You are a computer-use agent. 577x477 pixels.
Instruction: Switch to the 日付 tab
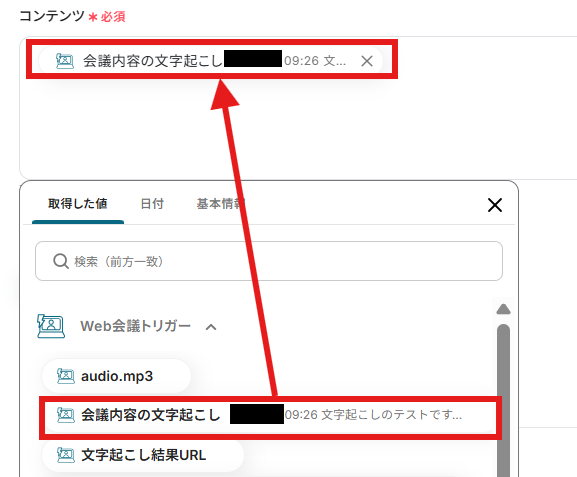pyautogui.click(x=152, y=204)
